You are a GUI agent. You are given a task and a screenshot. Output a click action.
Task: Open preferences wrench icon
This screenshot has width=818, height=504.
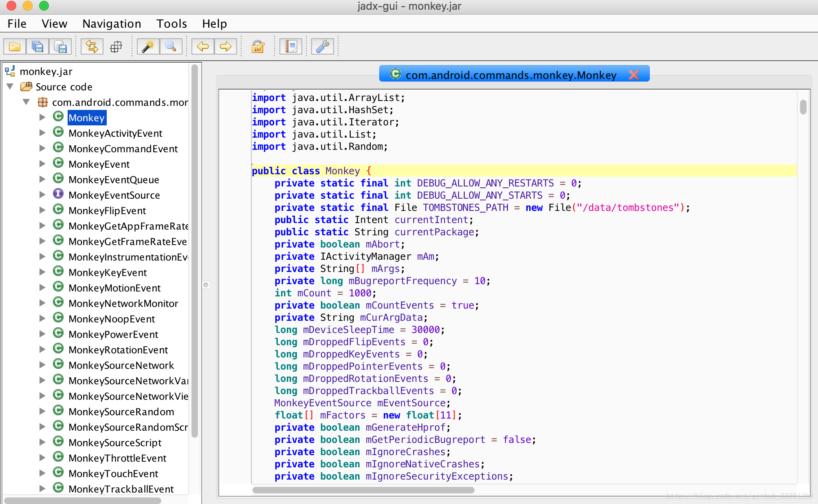[x=323, y=47]
